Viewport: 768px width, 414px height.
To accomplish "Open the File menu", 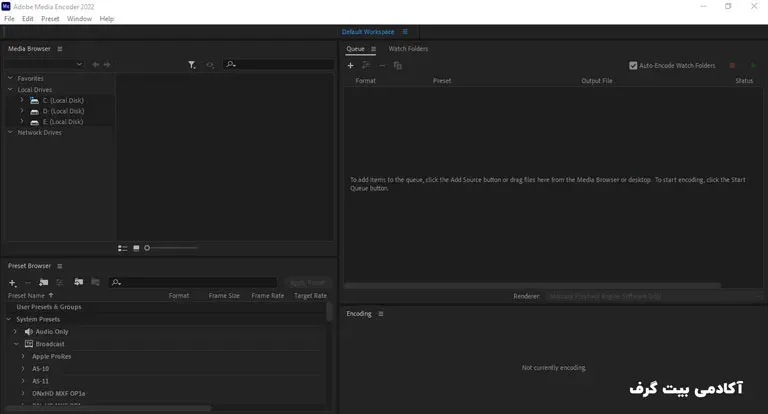I will pyautogui.click(x=9, y=19).
